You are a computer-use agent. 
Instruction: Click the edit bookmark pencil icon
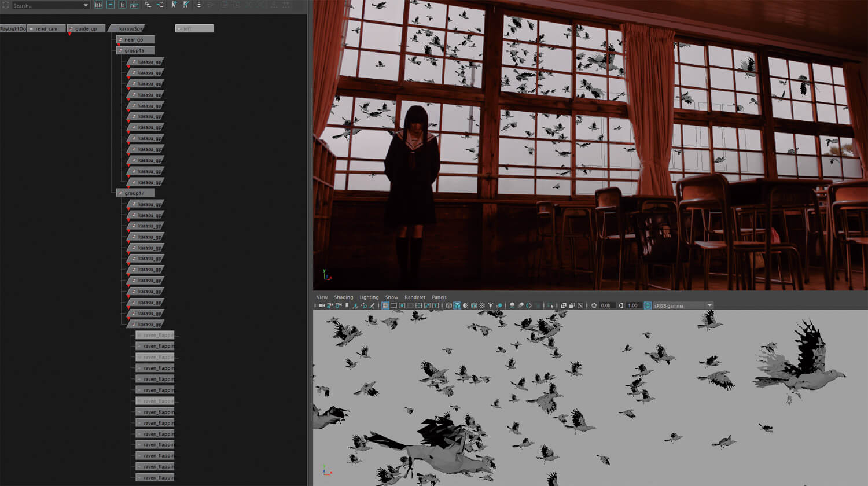[x=186, y=5]
